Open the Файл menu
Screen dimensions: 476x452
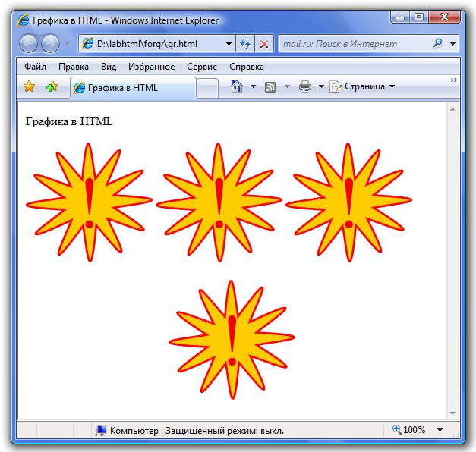(x=35, y=67)
